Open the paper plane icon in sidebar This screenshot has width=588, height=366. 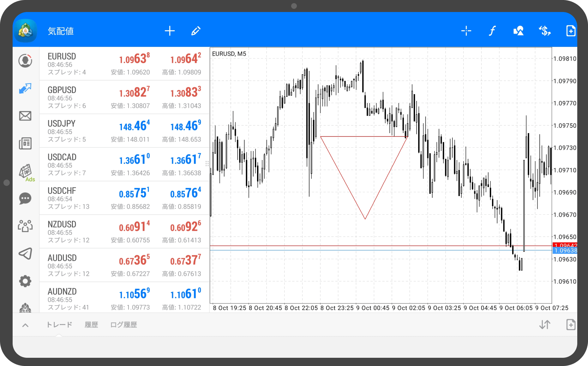tap(25, 253)
